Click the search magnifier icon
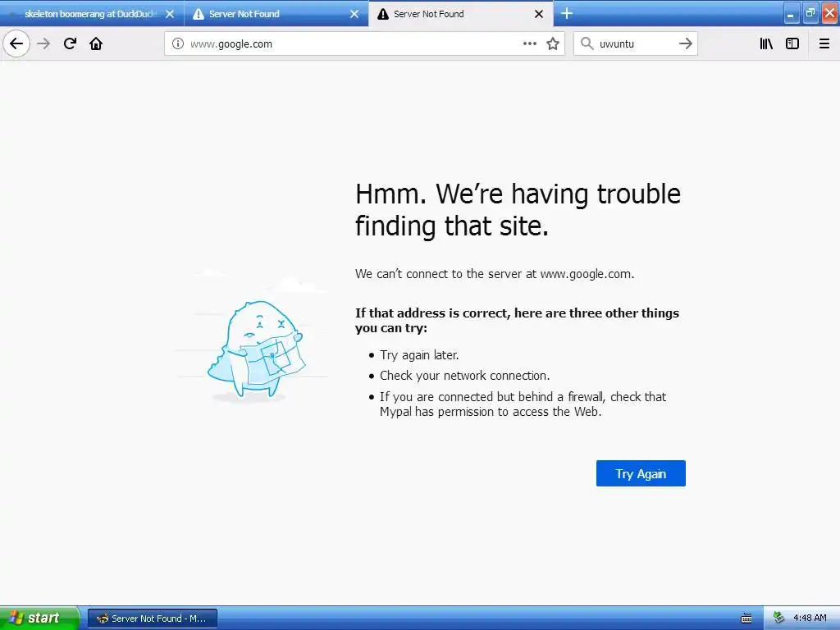Screen dimensions: 840x630 (587, 43)
